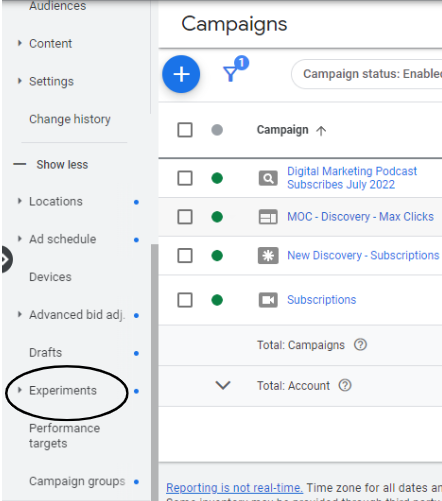
Task: Click the video camera icon beside Subscriptions
Action: click(x=268, y=300)
